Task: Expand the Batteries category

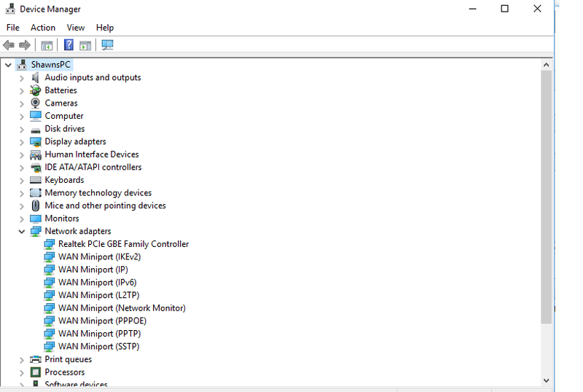Action: 22,91
